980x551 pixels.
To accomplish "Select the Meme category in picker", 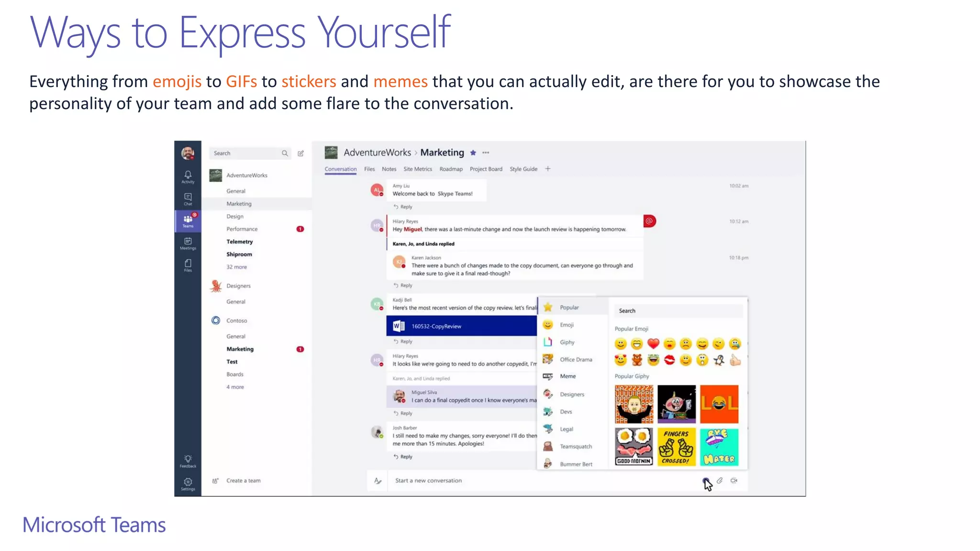I will [x=573, y=376].
